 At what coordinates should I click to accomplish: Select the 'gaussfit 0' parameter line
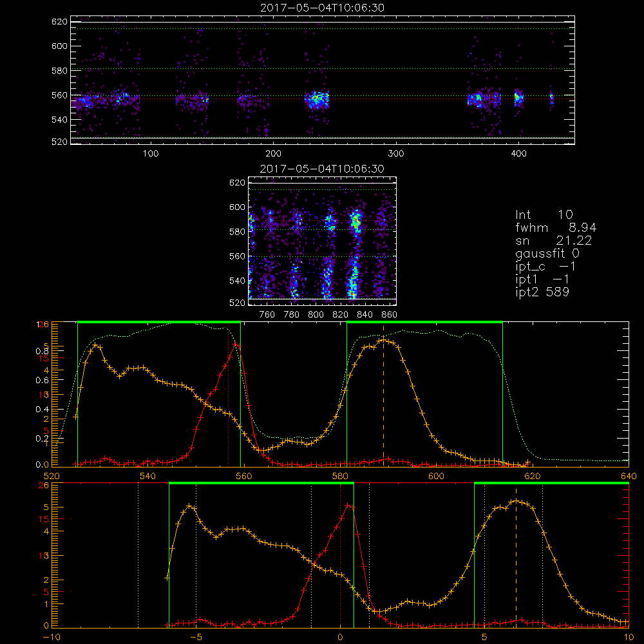547,253
